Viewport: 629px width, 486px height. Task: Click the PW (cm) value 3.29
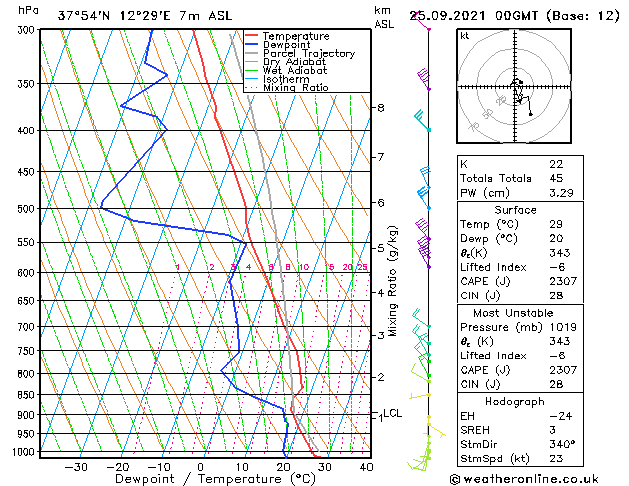[561, 193]
